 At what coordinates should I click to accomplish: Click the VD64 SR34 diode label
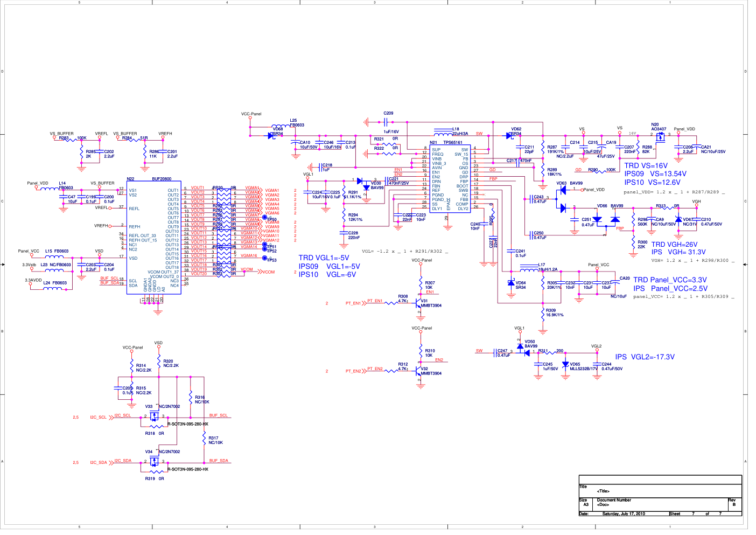(521, 285)
